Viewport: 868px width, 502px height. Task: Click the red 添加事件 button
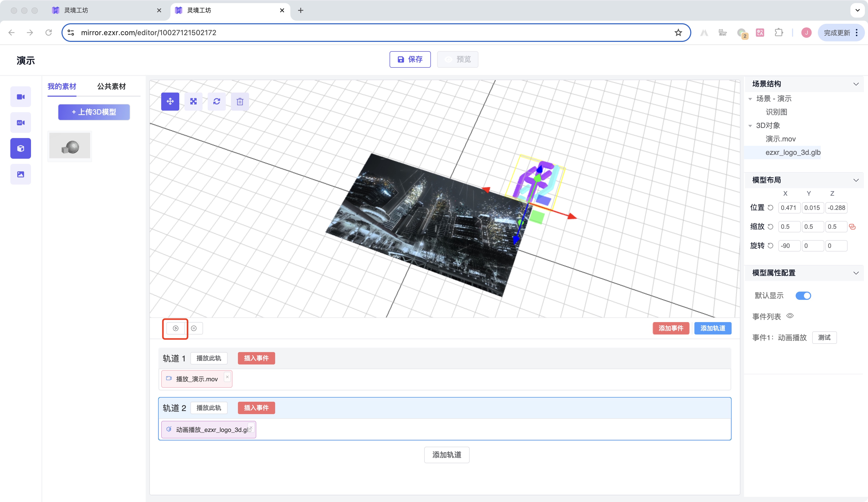point(671,328)
